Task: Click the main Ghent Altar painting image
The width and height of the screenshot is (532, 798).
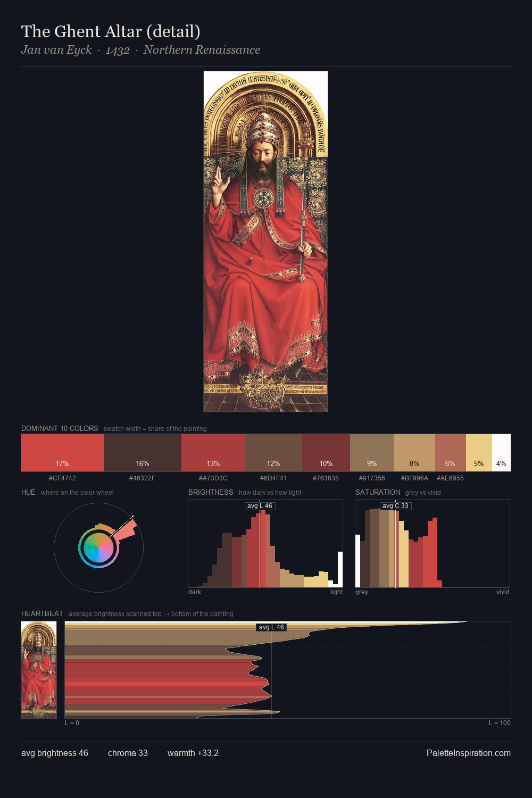Action: [x=265, y=242]
